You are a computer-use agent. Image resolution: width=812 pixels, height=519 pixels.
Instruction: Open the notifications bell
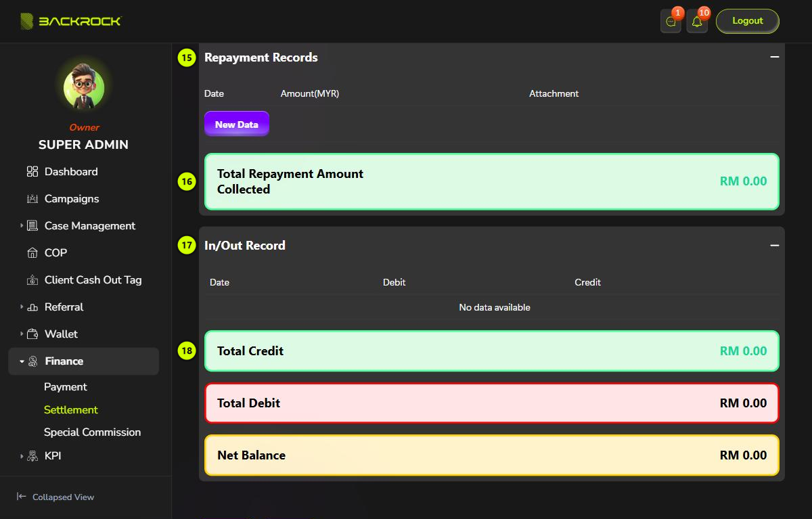[x=697, y=22]
